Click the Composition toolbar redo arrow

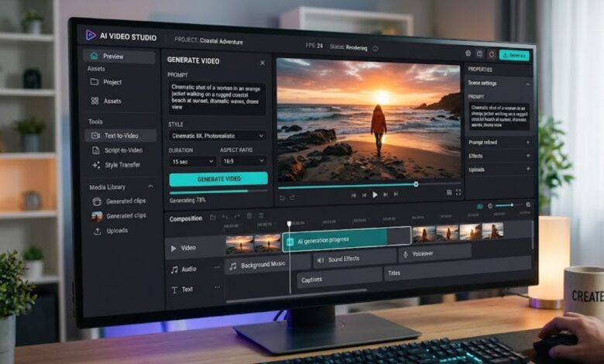tap(237, 217)
